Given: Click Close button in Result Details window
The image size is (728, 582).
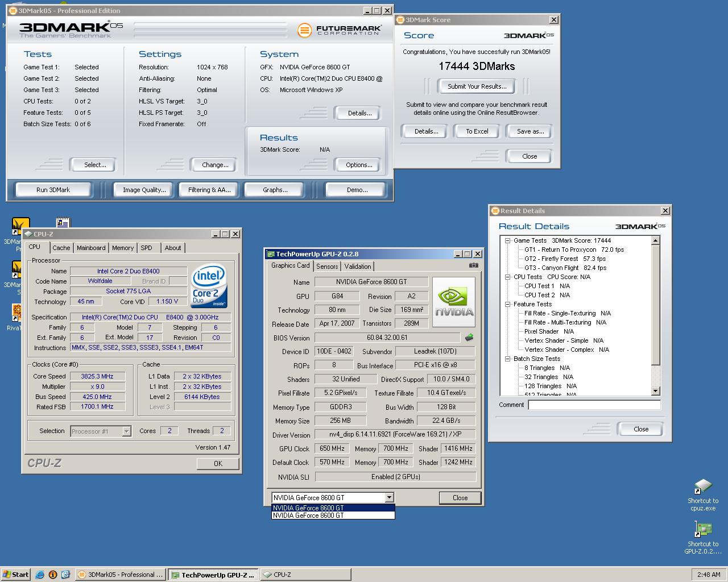Looking at the screenshot, I should (x=641, y=429).
